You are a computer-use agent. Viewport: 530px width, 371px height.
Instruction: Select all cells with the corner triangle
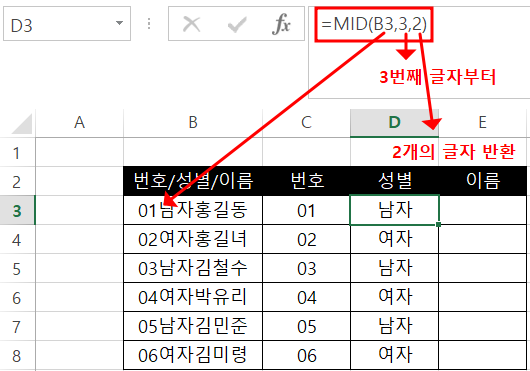21,124
